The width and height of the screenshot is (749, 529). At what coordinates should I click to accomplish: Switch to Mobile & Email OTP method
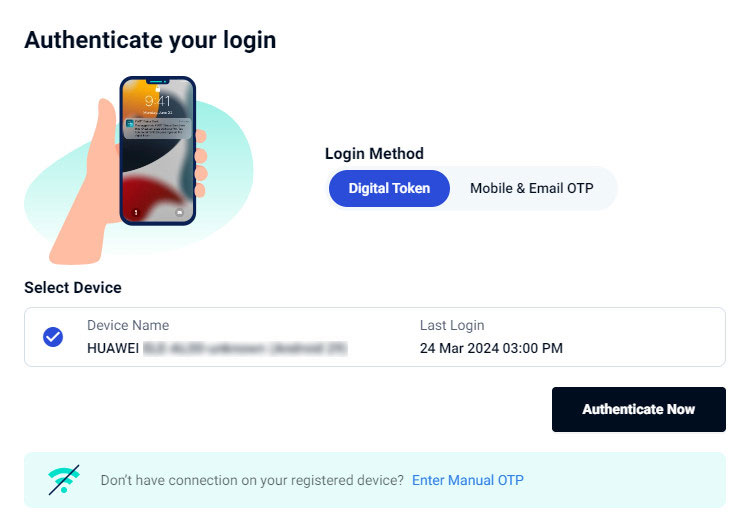click(531, 188)
